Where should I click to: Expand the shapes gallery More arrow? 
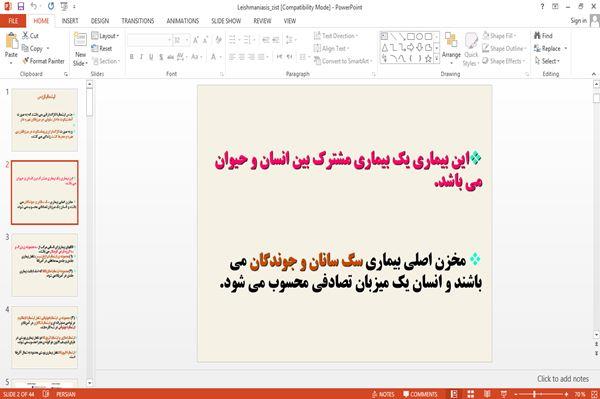[436, 59]
